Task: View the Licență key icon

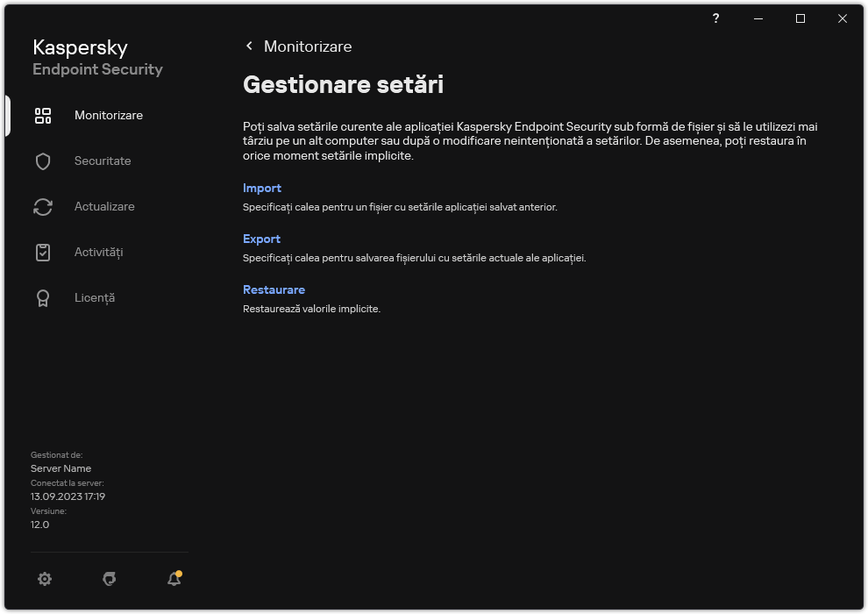Action: coord(43,297)
